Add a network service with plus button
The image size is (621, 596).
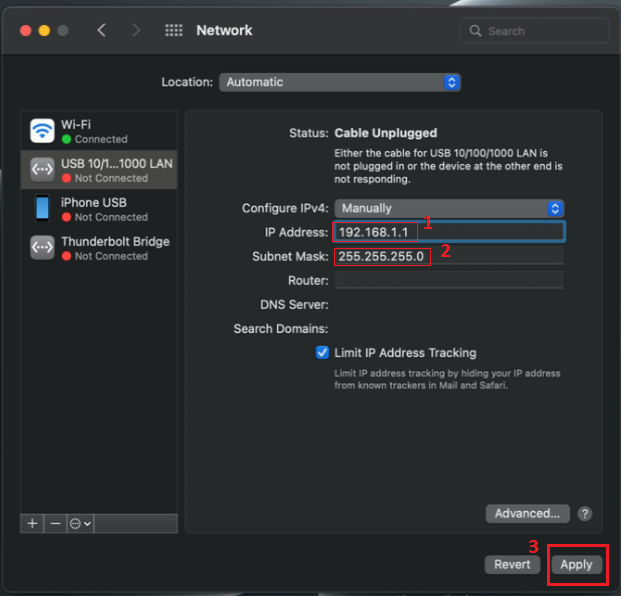tap(32, 523)
